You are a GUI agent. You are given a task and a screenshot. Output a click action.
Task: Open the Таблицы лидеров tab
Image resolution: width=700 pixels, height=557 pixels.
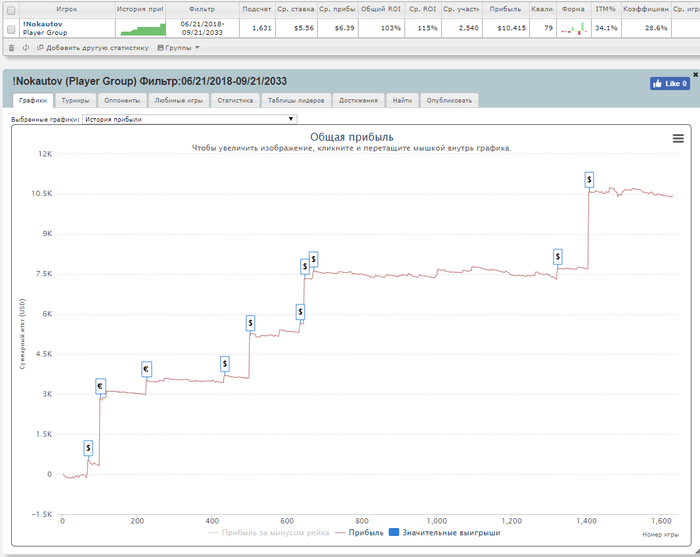[x=296, y=100]
